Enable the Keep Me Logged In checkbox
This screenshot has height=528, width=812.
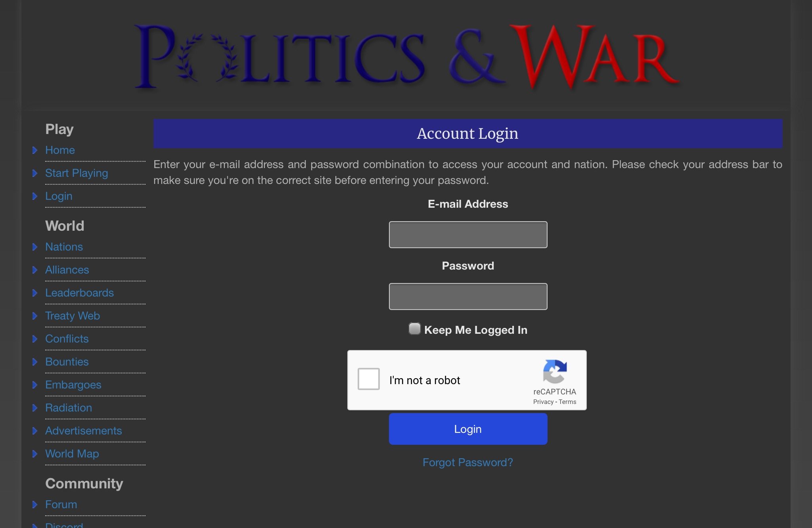point(414,329)
